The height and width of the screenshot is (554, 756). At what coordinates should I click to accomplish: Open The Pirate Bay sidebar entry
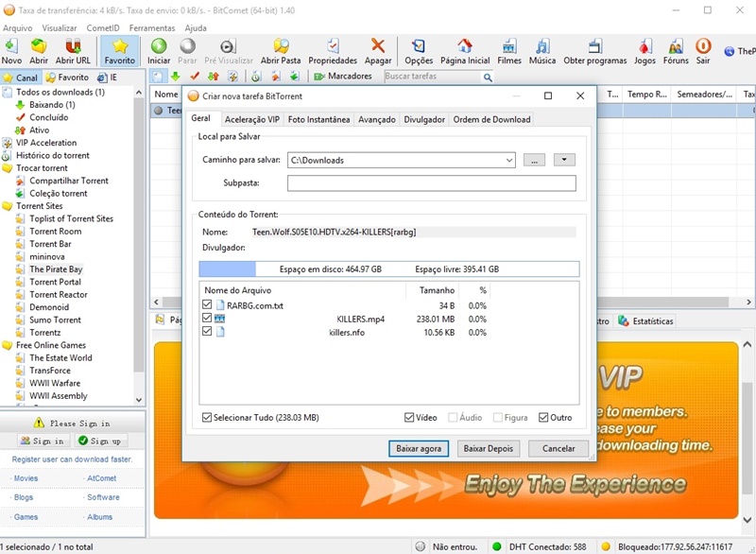click(x=56, y=269)
